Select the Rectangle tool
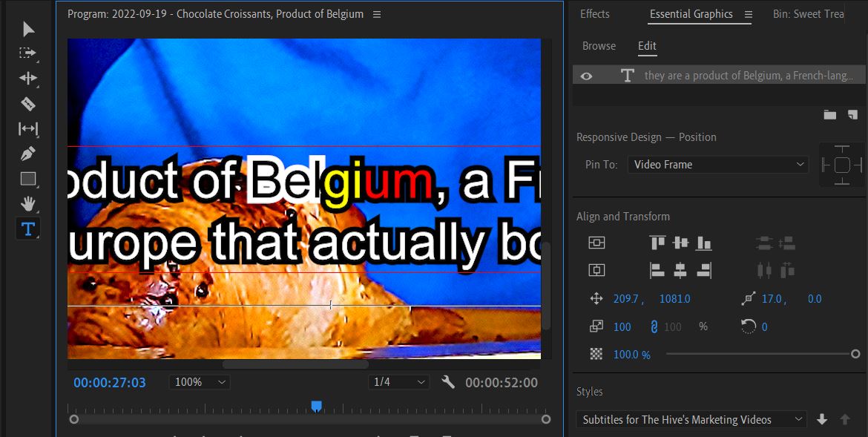The width and height of the screenshot is (868, 437). 28,178
